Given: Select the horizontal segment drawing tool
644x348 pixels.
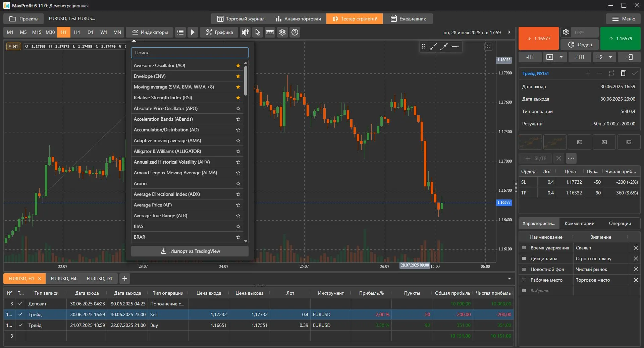Looking at the screenshot, I should point(455,47).
